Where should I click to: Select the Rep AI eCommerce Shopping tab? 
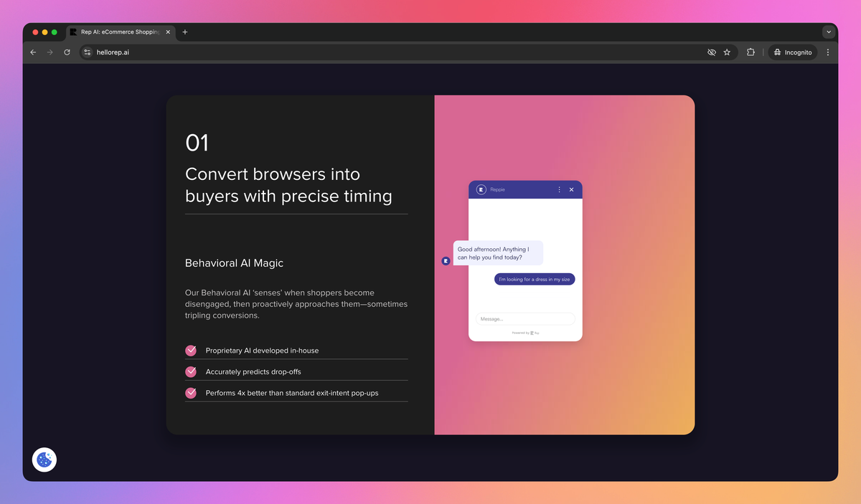tap(121, 32)
